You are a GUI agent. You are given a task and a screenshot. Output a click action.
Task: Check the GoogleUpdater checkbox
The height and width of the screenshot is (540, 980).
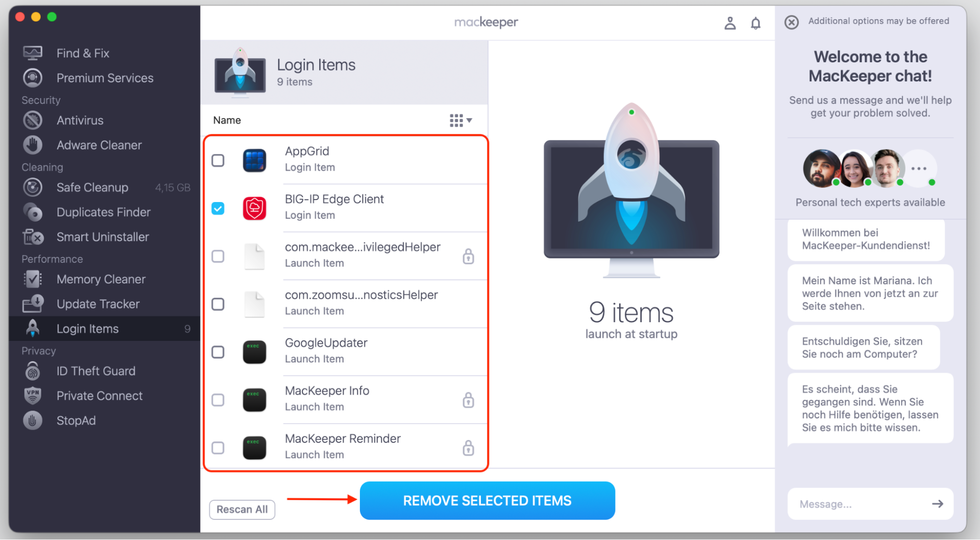[218, 352]
